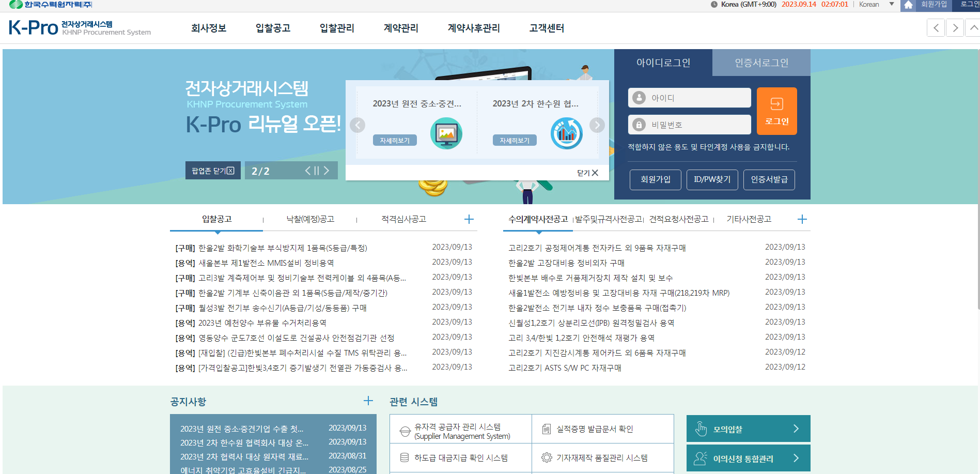Select the 입찰공고 list tab
This screenshot has height=474, width=980.
216,219
